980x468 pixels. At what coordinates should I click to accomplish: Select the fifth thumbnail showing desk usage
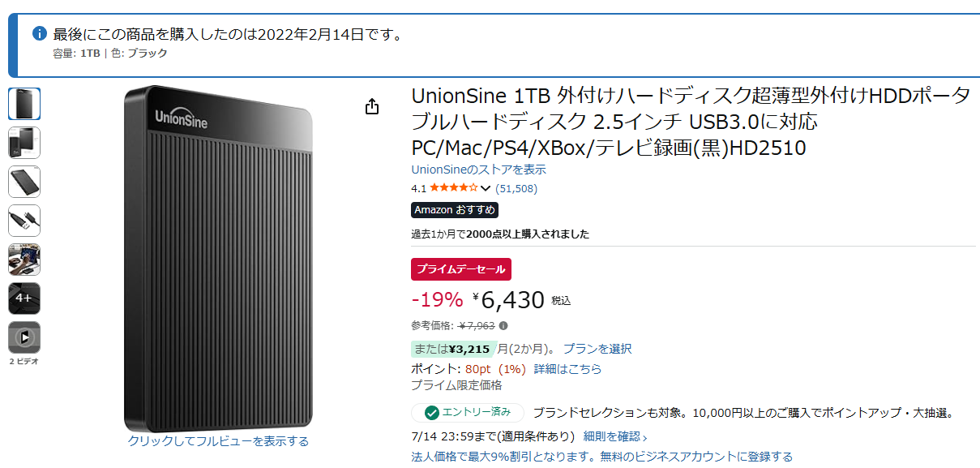coord(24,260)
